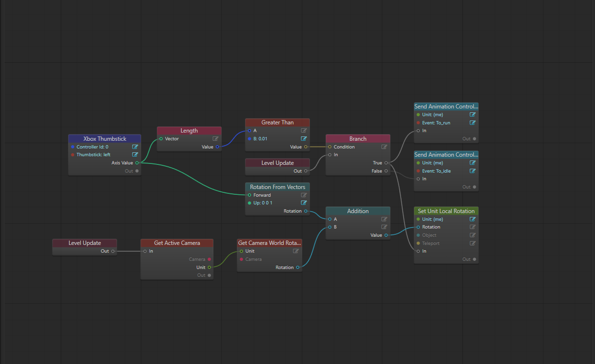Edit the A input on Greater Than node

coord(304,130)
